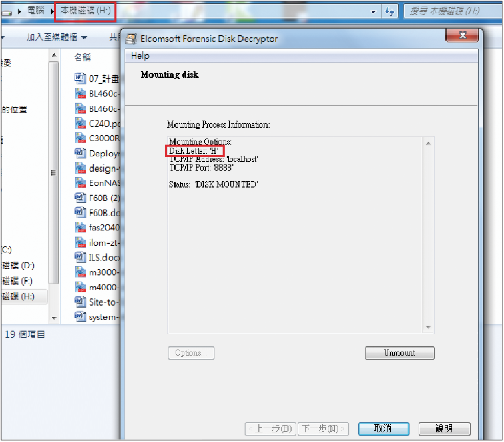The height and width of the screenshot is (442, 504).
Task: Click navigation pane scroll-up arrow
Action: [54, 56]
